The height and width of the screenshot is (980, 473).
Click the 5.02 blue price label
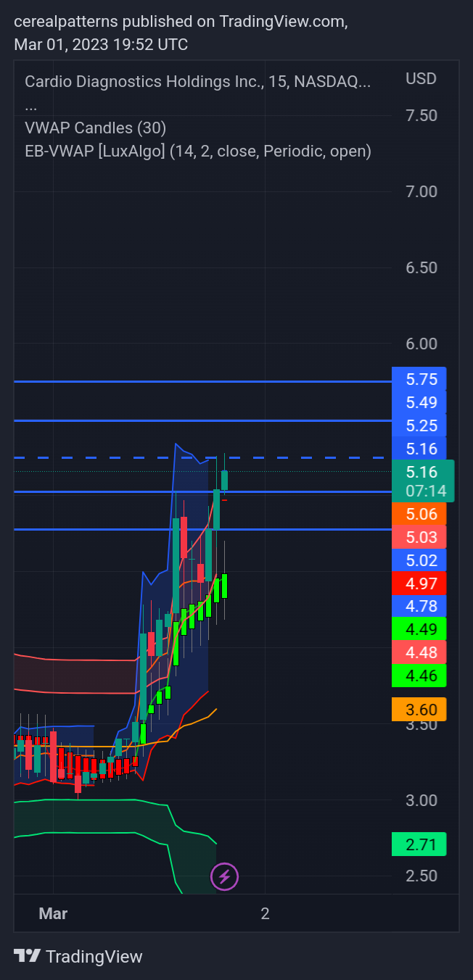click(x=419, y=560)
